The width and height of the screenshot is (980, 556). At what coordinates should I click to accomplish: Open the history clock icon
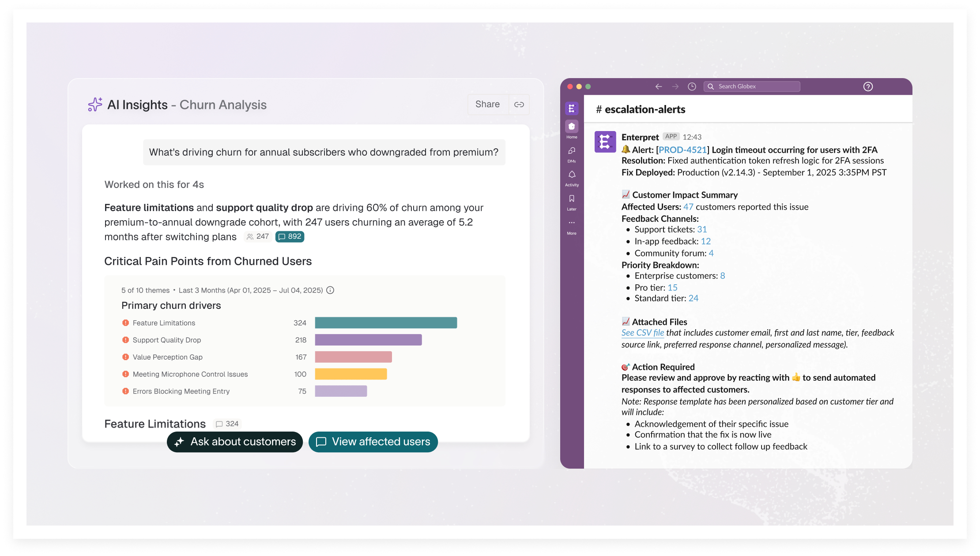point(692,86)
